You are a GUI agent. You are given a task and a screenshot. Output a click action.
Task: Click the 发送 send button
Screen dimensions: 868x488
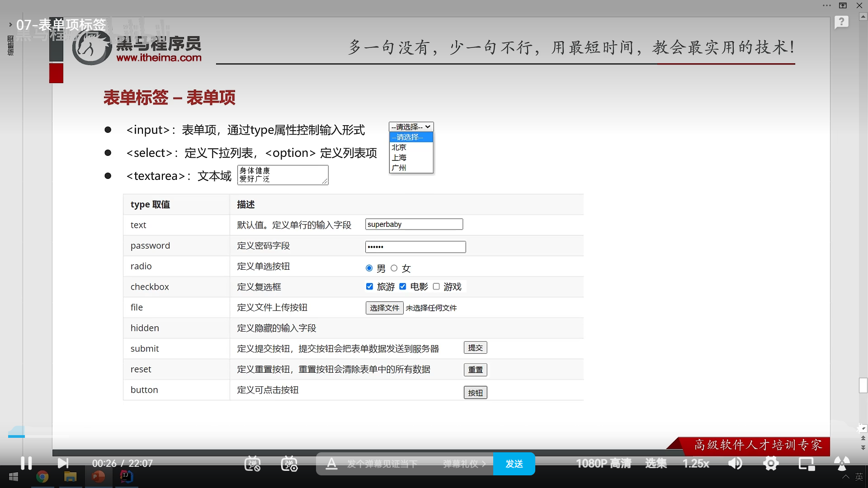click(x=514, y=464)
